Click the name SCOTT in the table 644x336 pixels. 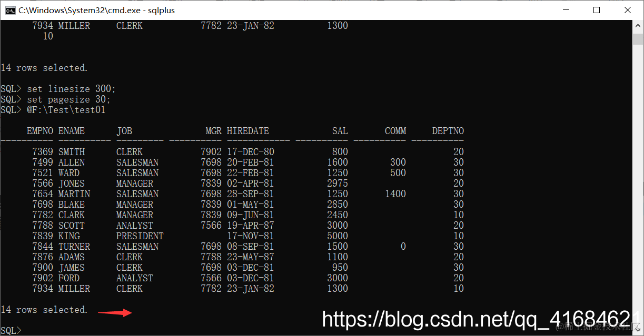72,226
